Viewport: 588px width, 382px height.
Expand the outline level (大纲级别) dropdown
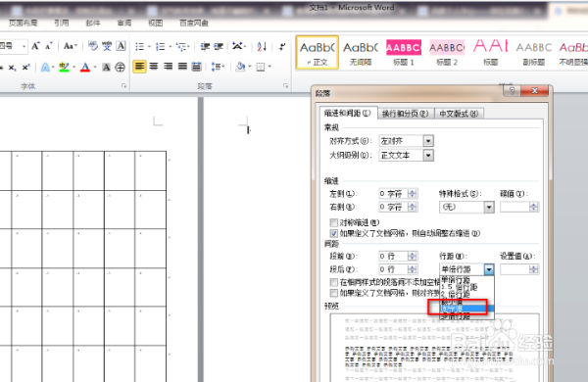[428, 155]
